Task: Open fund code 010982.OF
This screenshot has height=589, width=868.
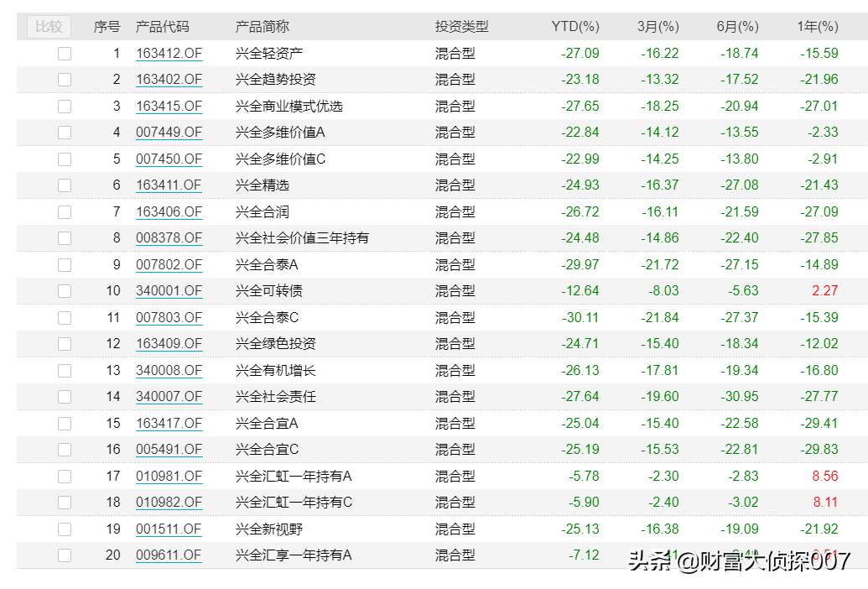Action: 169,503
